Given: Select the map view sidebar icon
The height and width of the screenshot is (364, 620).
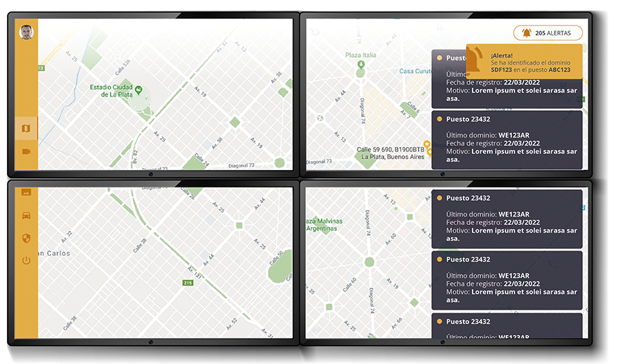Looking at the screenshot, I should click(26, 128).
